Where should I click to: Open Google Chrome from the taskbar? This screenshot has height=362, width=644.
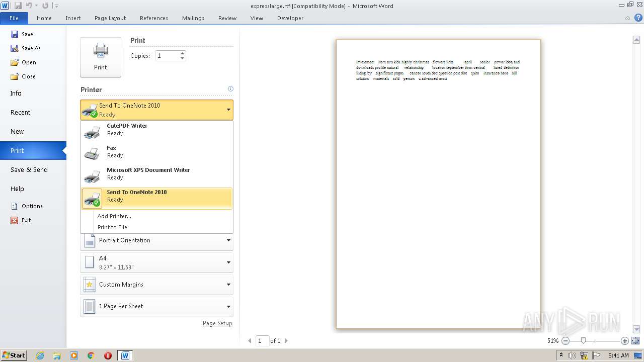pyautogui.click(x=91, y=355)
